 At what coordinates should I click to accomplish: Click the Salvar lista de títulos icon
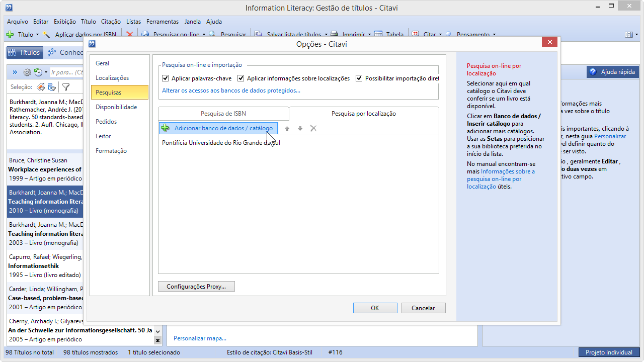(258, 35)
